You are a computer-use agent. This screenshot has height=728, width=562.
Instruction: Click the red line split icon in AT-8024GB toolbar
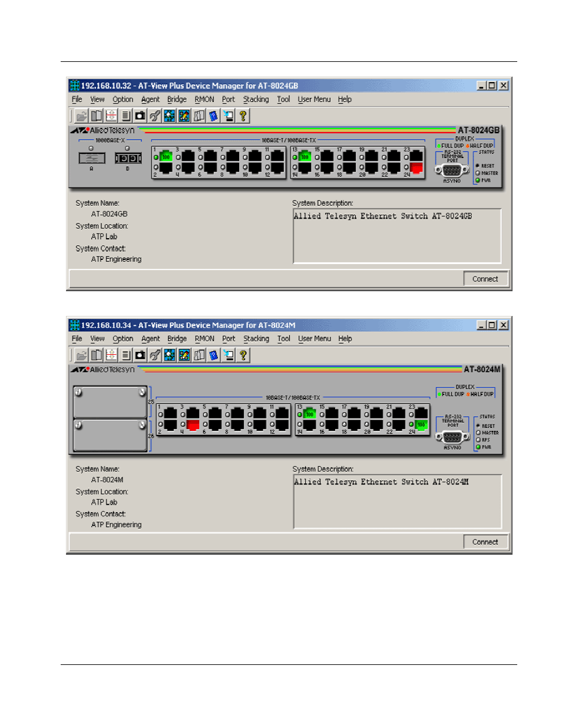tap(111, 116)
